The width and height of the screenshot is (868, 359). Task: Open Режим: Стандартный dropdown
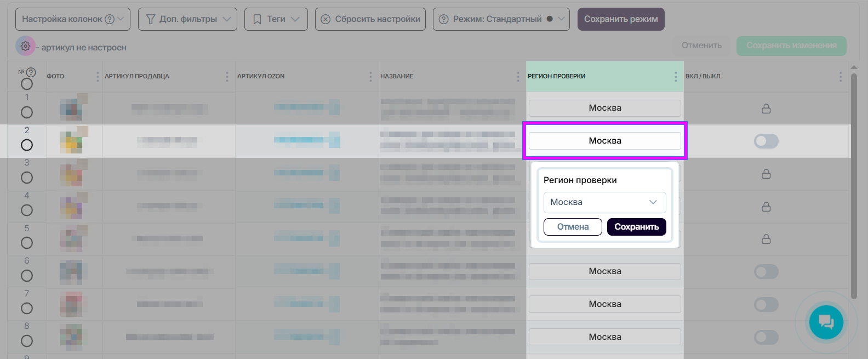[501, 19]
